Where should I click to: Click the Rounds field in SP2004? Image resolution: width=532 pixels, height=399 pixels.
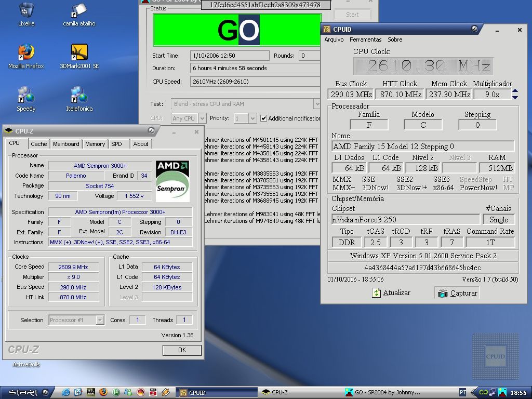point(310,56)
